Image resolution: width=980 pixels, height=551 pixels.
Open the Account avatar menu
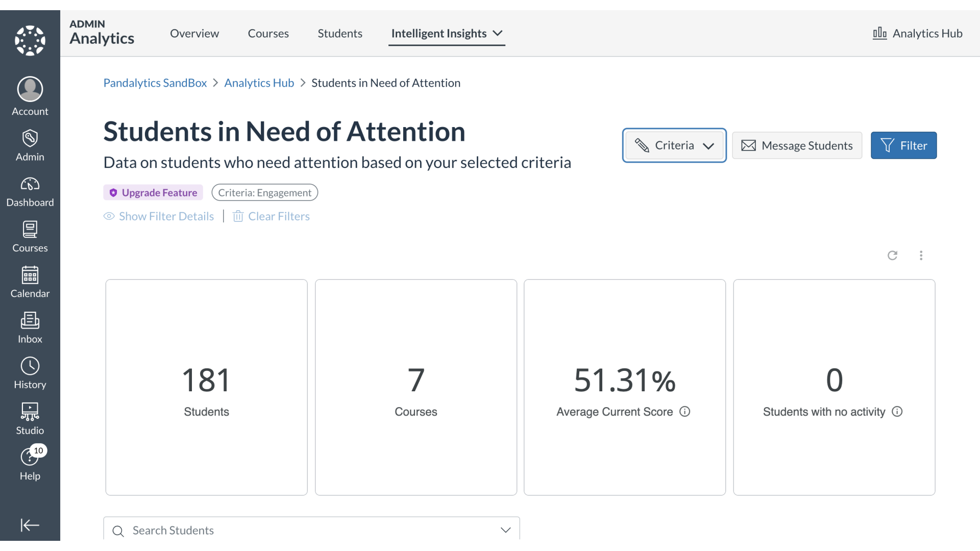pyautogui.click(x=30, y=97)
